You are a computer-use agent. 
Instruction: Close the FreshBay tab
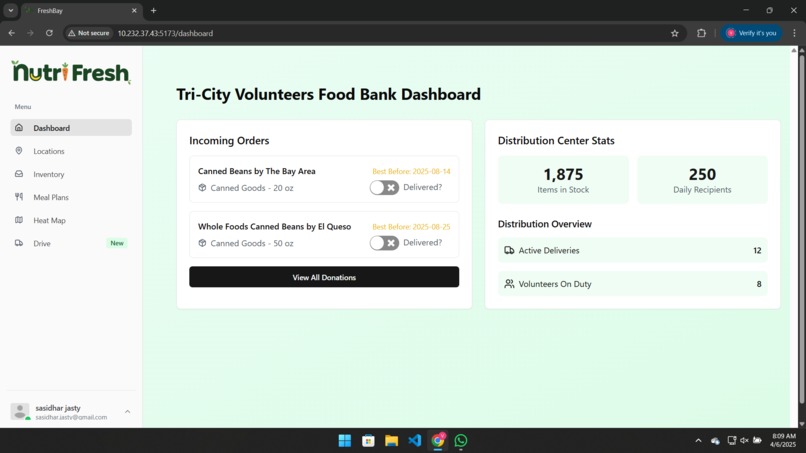[x=134, y=10]
